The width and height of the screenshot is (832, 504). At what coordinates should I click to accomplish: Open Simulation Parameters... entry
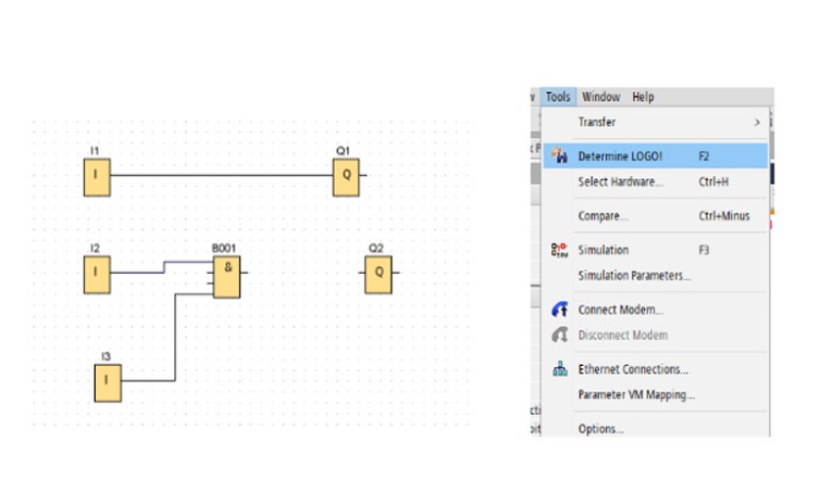[655, 275]
